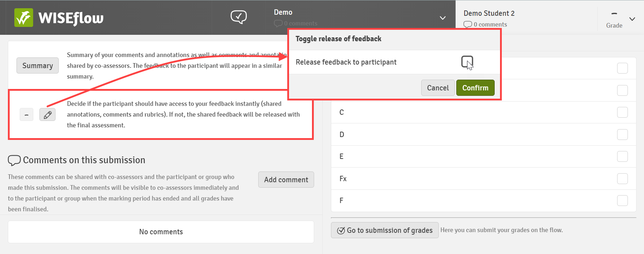644x254 pixels.
Task: Click Add comment button
Action: coord(286,180)
